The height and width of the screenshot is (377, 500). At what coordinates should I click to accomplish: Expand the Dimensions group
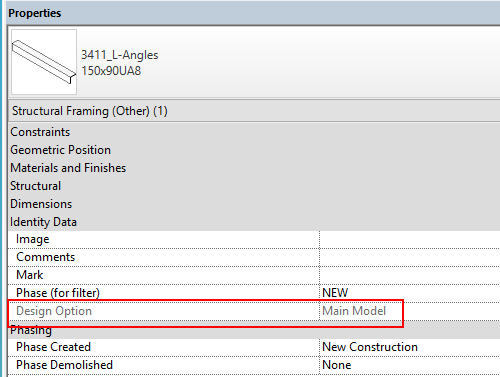[255, 204]
